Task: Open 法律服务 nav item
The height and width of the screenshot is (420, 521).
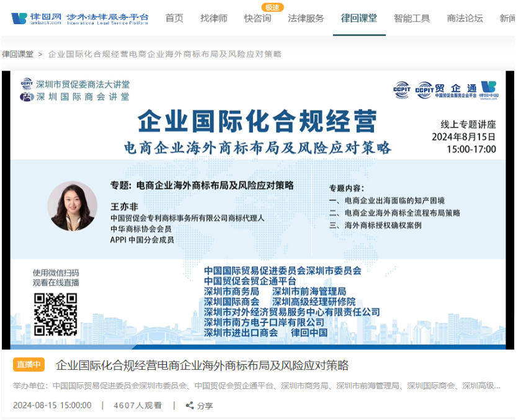Action: pos(306,18)
